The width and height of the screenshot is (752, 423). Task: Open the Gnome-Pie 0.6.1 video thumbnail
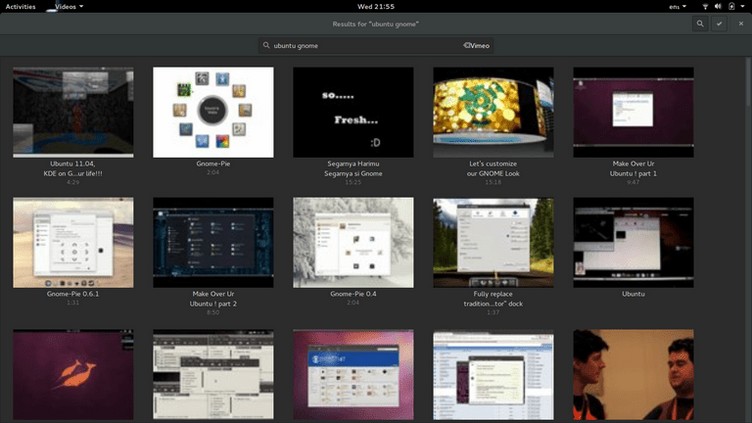(73, 243)
